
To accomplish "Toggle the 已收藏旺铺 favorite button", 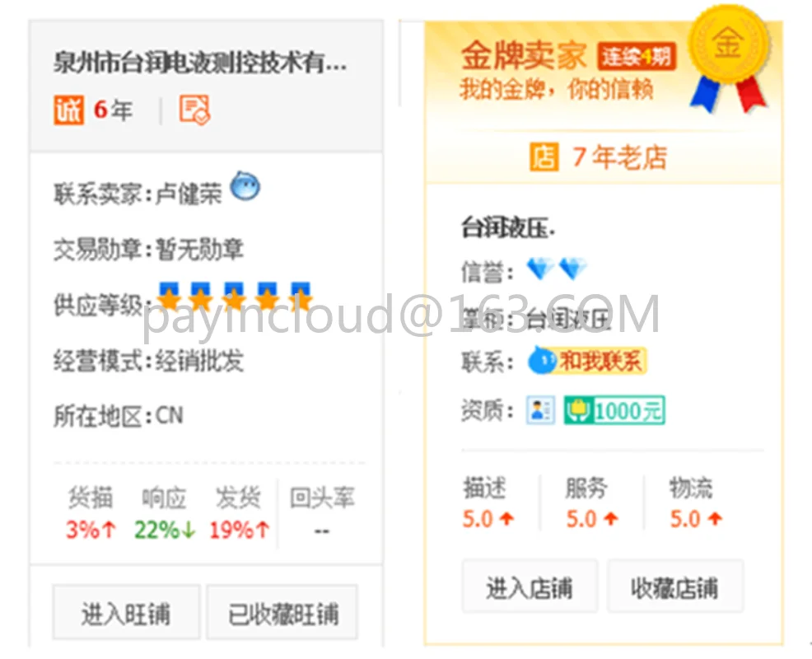I will pyautogui.click(x=282, y=612).
